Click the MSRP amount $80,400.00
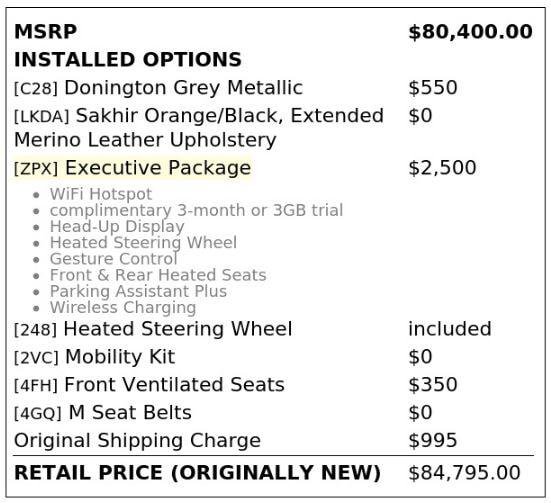Screen dimensions: 551x503 pos(470,32)
